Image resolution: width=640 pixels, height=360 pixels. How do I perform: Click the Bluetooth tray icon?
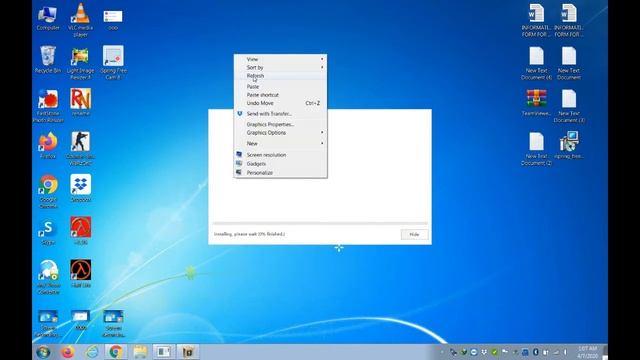coord(536,352)
